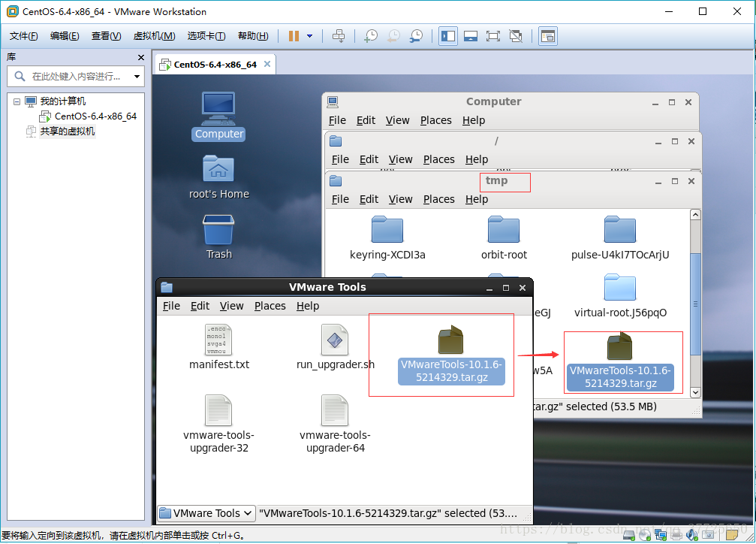Screen dimensions: 756x544
Task: Select the run_upgrader.sh script file
Action: tap(335, 347)
